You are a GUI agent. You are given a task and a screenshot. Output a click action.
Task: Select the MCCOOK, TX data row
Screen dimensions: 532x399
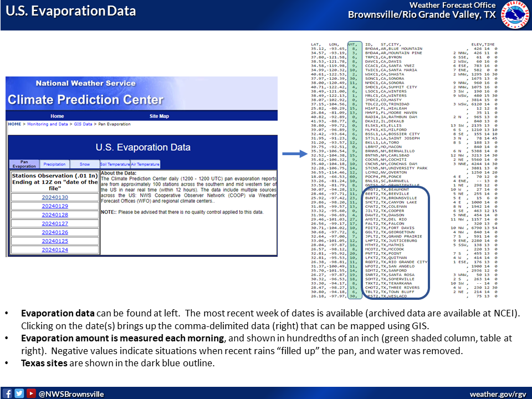[404, 249]
